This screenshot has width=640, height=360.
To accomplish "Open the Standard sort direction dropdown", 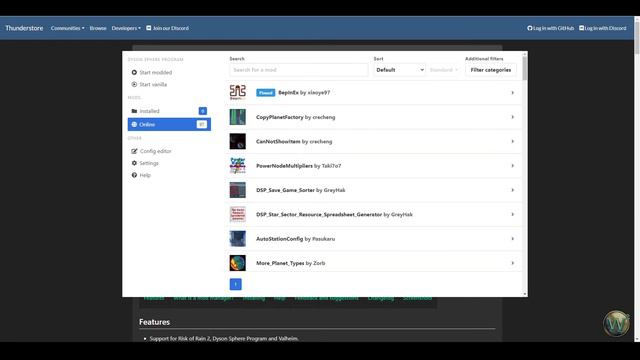I will point(444,70).
